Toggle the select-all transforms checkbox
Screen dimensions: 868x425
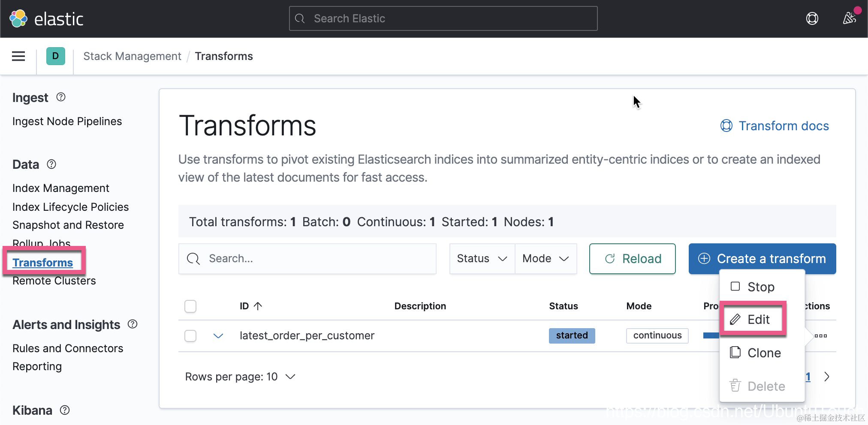point(190,306)
